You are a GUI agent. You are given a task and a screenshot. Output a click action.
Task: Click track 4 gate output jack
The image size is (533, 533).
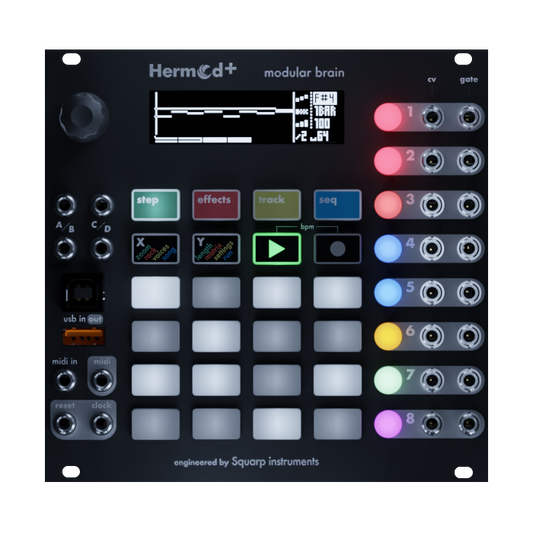pos(469,248)
